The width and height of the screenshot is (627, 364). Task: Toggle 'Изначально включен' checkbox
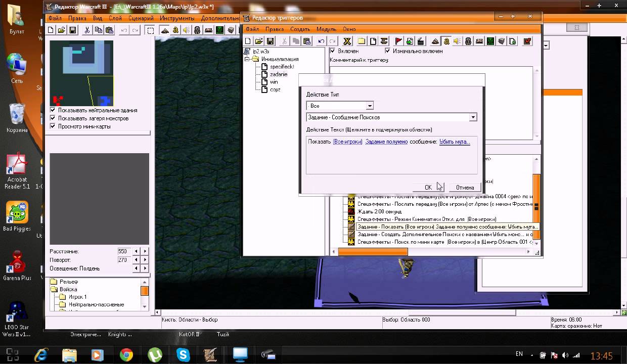click(388, 51)
